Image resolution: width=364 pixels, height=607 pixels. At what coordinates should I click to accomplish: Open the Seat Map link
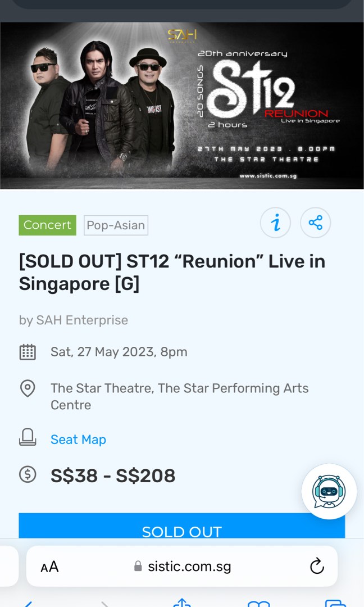click(x=78, y=440)
